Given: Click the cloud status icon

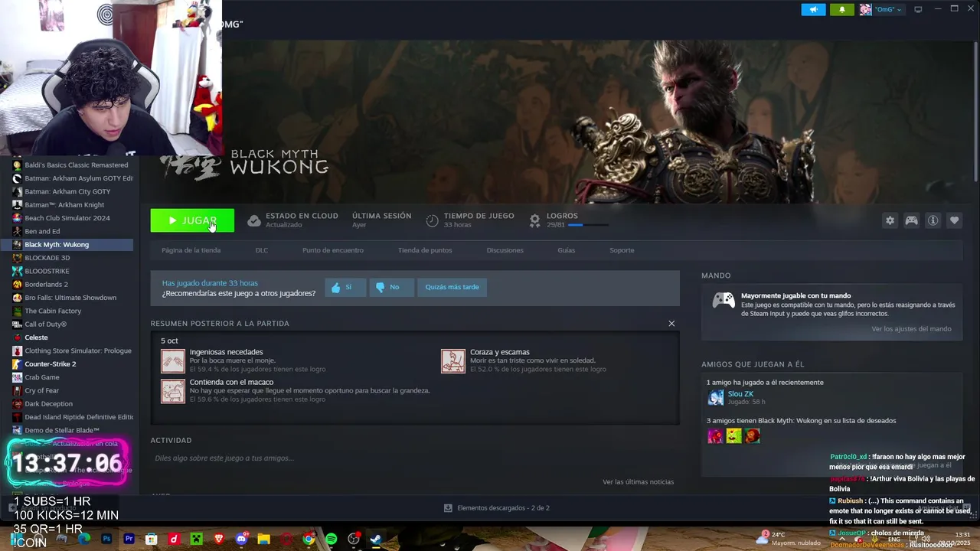Looking at the screenshot, I should [x=254, y=220].
